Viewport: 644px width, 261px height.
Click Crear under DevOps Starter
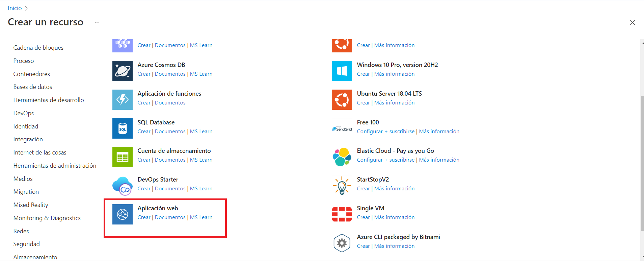pos(144,189)
